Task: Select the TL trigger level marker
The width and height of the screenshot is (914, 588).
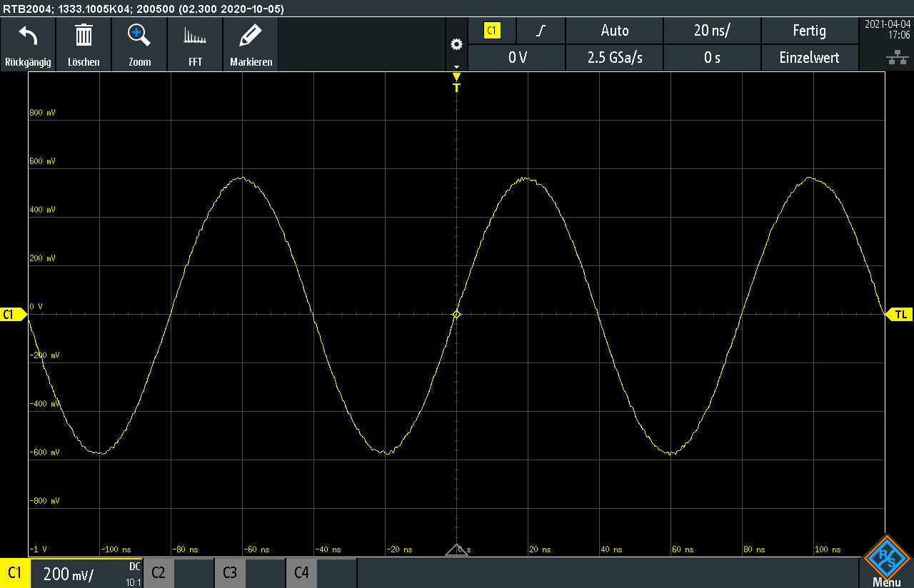Action: pos(900,314)
